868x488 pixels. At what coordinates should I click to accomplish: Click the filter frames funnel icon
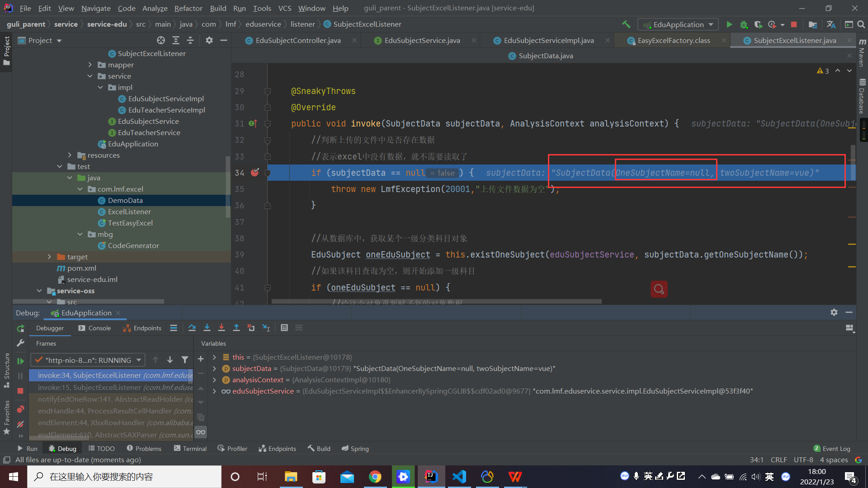coord(185,360)
